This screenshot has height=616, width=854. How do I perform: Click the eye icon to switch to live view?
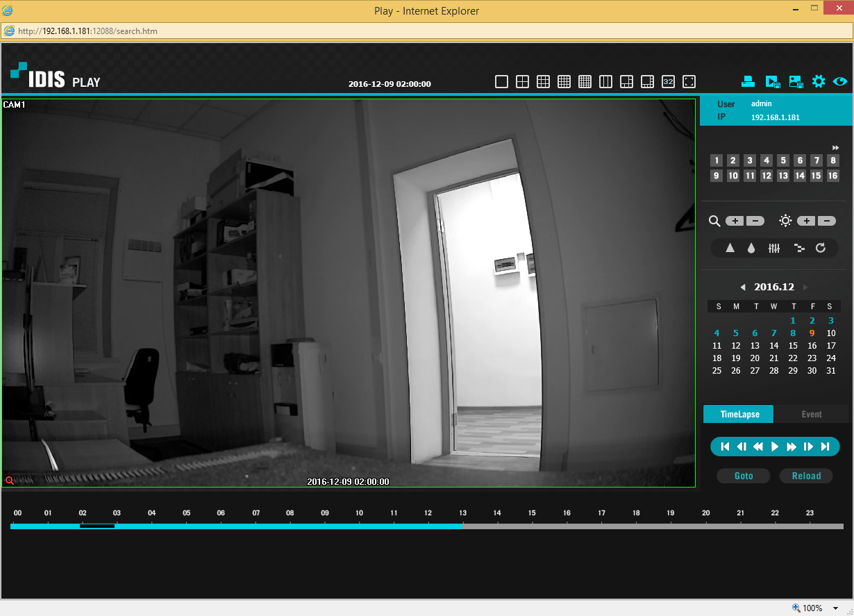pyautogui.click(x=840, y=81)
